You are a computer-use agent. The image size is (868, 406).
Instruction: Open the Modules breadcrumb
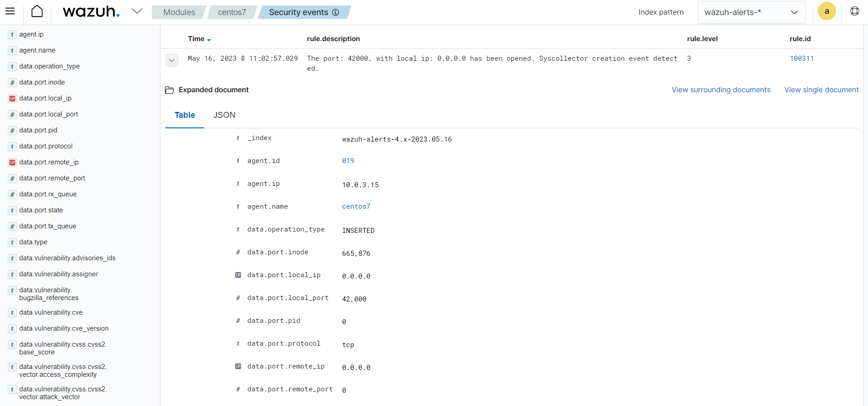179,12
